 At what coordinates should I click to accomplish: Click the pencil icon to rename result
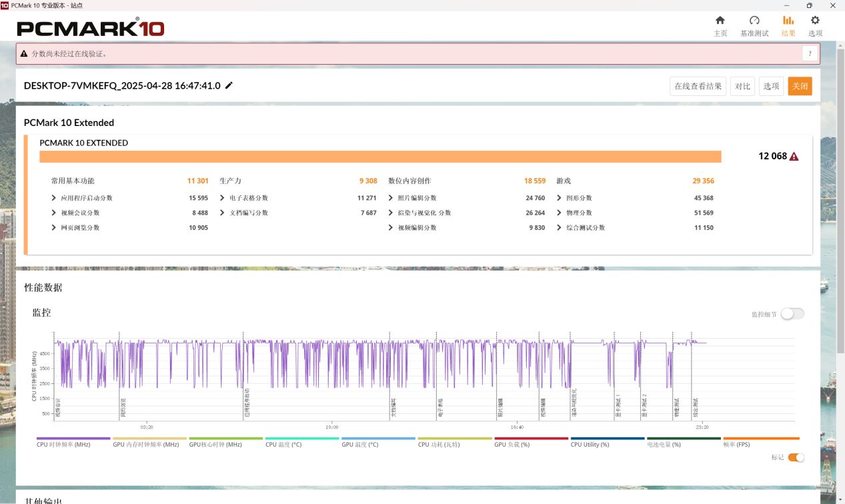229,85
